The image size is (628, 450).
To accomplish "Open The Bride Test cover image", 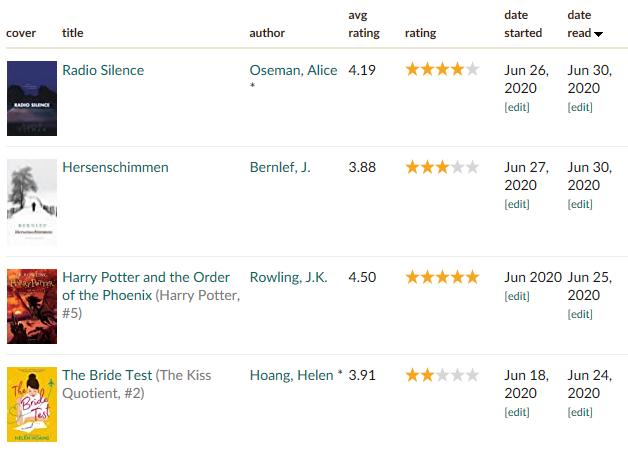I will [32, 404].
